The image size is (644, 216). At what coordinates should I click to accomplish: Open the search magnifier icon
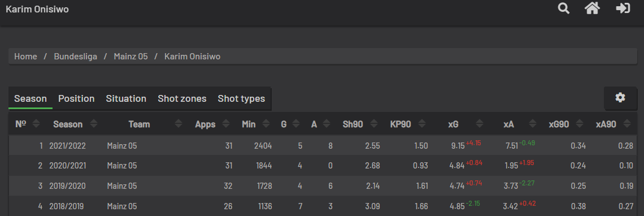(564, 8)
